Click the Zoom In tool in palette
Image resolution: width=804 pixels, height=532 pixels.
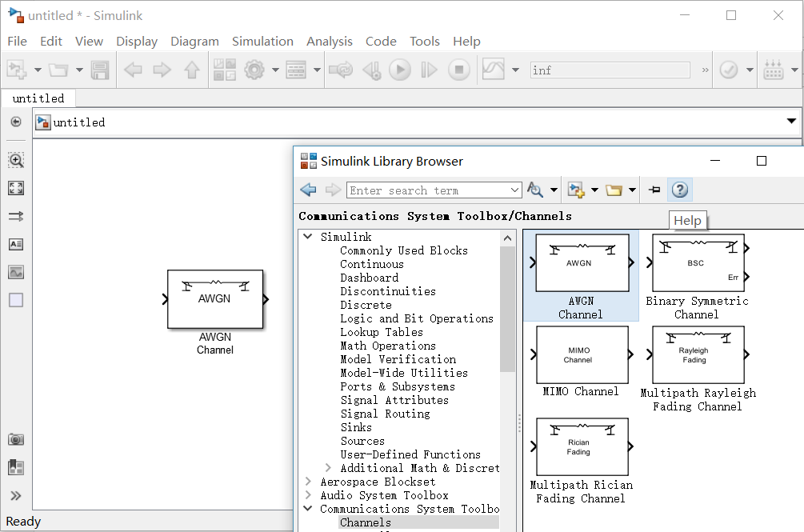point(16,160)
